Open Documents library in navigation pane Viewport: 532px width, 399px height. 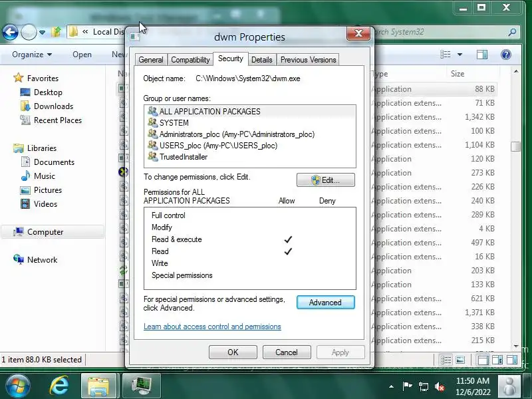(x=54, y=162)
